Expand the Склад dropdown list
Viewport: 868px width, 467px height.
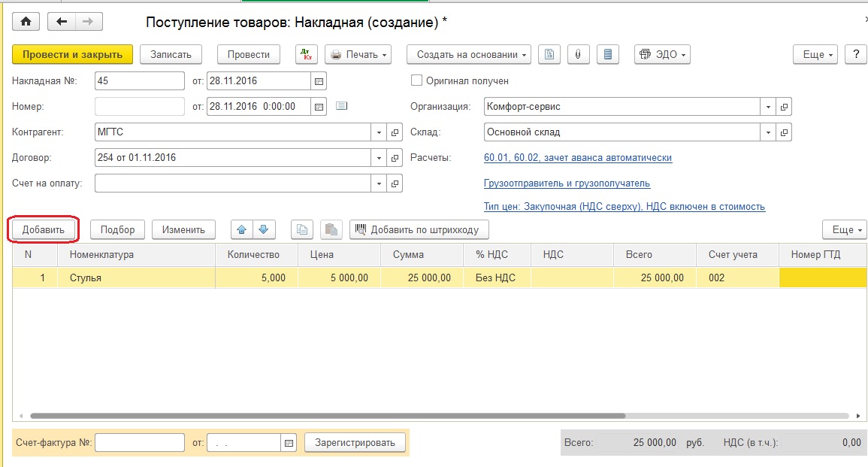(x=768, y=132)
